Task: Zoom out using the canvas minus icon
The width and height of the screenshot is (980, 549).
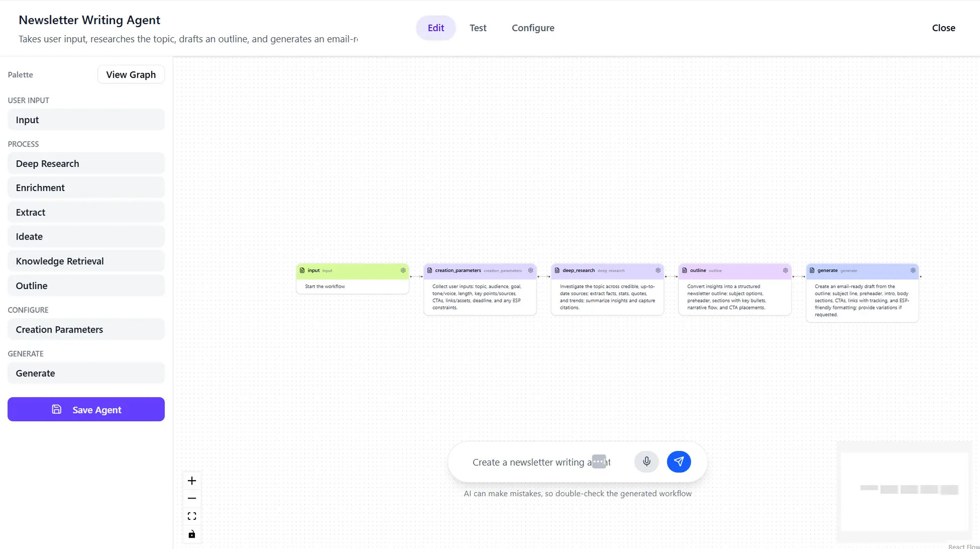Action: tap(192, 498)
